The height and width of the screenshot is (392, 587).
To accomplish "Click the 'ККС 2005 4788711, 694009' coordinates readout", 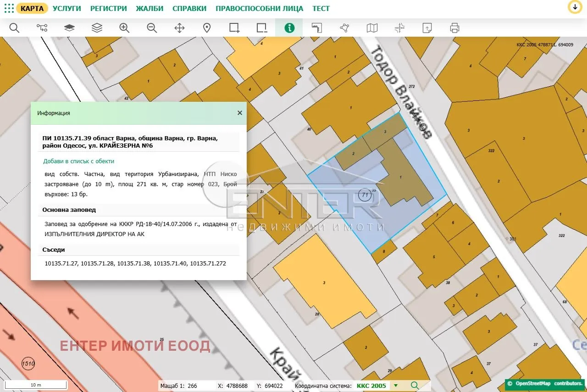I will pos(545,45).
